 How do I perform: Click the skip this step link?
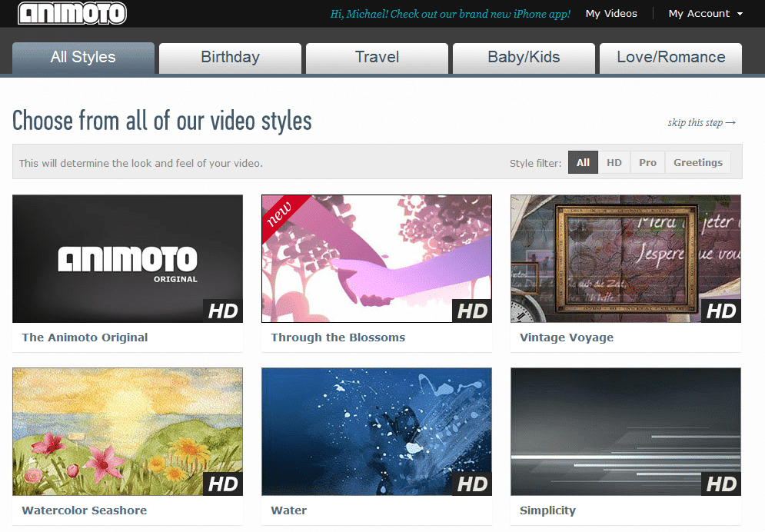(x=702, y=122)
